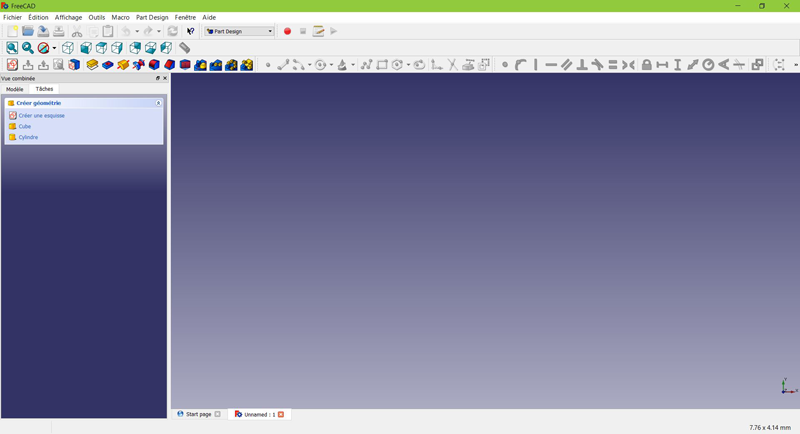Select the Measure distance ruler icon
800x434 pixels.
tap(184, 48)
